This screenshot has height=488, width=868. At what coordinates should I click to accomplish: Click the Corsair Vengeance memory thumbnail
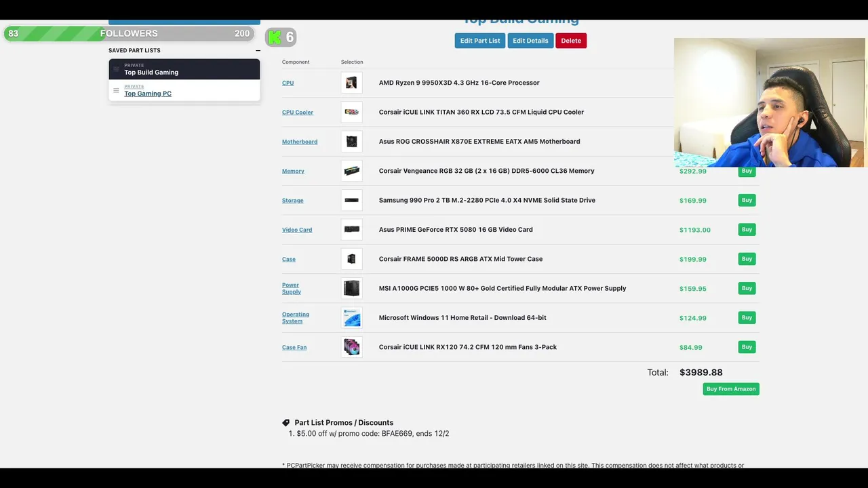pyautogui.click(x=351, y=171)
